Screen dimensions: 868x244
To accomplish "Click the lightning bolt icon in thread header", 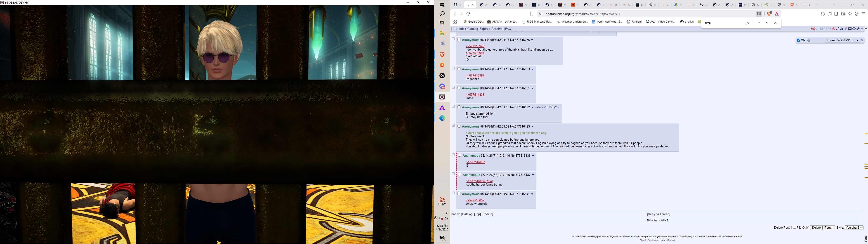I will point(846,29).
